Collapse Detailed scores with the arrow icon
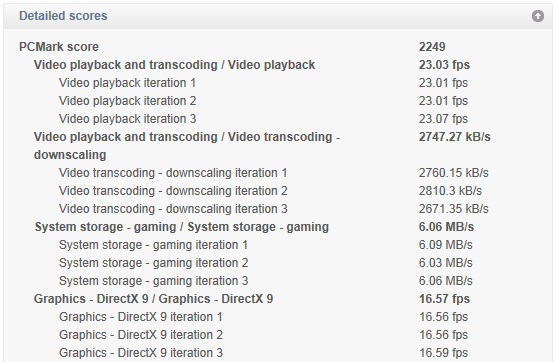Viewport: 557px width, 362px height. (537, 16)
